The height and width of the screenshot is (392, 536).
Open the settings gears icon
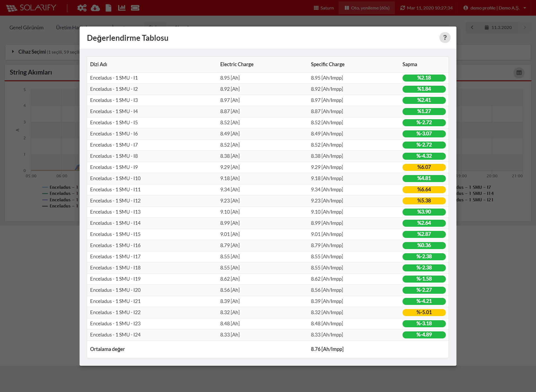click(x=82, y=8)
